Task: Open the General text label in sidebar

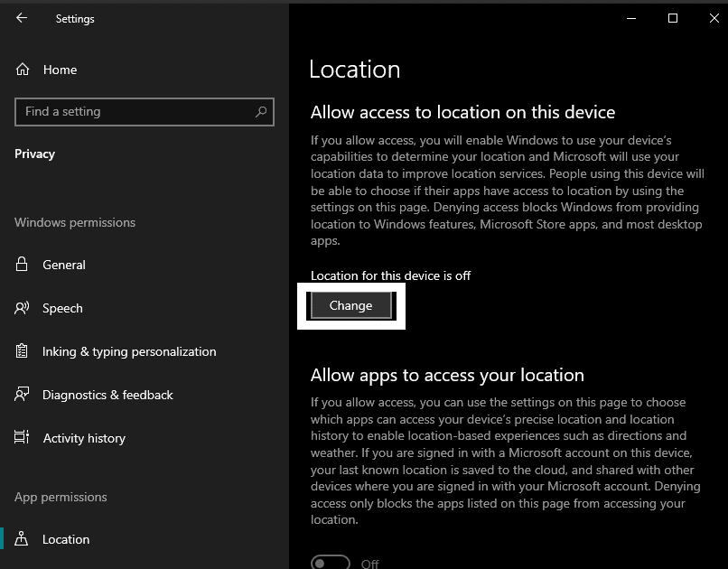Action: [64, 265]
